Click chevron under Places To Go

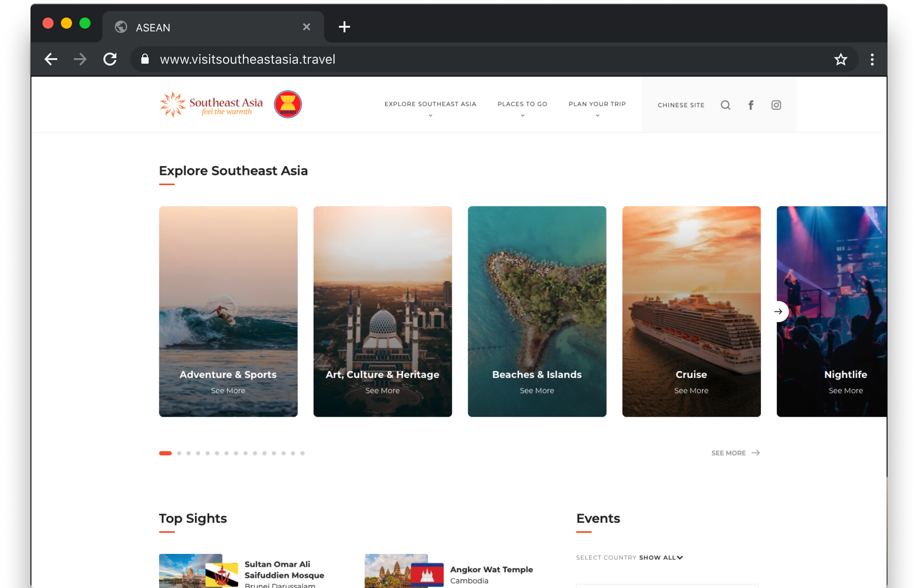(x=523, y=115)
